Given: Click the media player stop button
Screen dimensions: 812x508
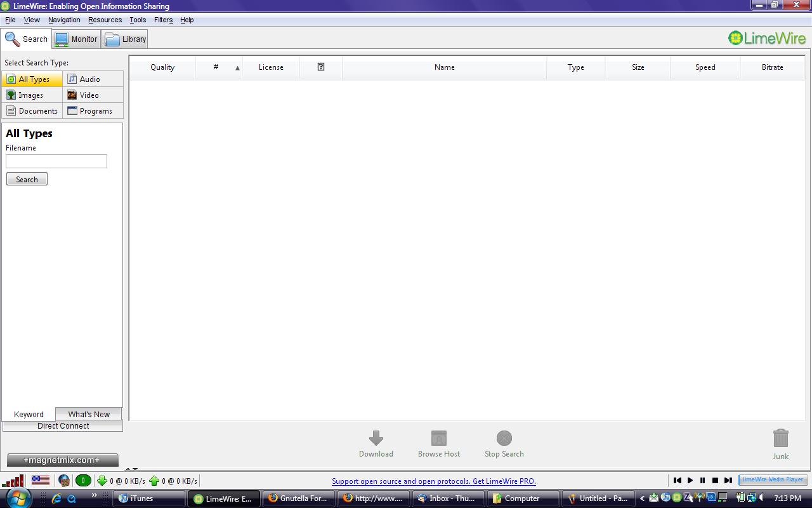Looking at the screenshot, I should tap(715, 481).
